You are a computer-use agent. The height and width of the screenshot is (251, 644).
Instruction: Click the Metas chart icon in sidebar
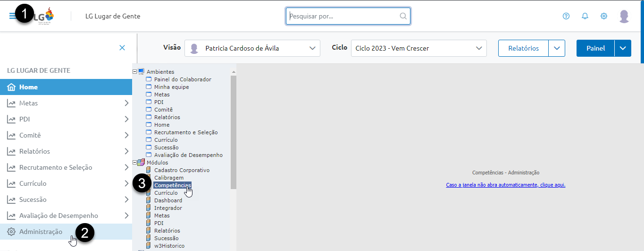click(11, 103)
